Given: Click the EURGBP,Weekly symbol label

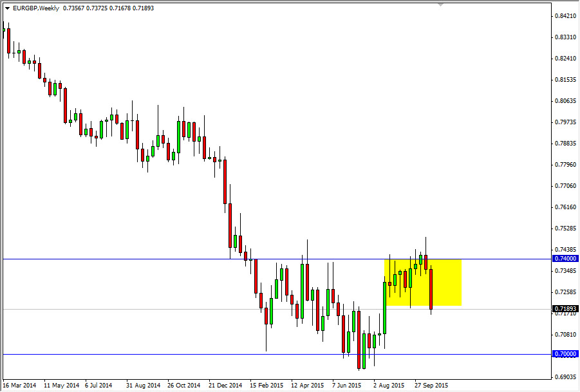Looking at the screenshot, I should [36, 8].
